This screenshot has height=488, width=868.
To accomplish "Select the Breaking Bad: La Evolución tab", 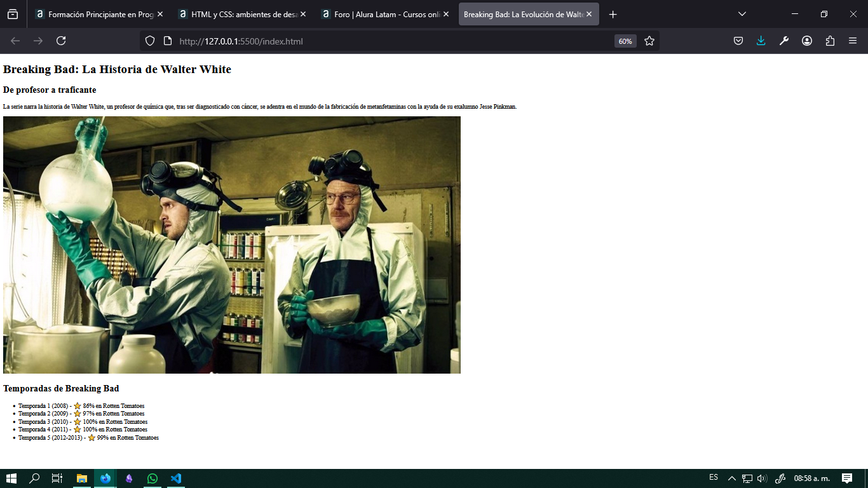I will tap(529, 14).
